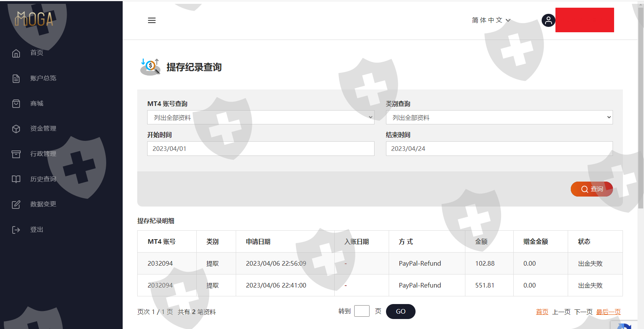Click the page number input box
Screen dimensions: 644x329
click(361, 311)
